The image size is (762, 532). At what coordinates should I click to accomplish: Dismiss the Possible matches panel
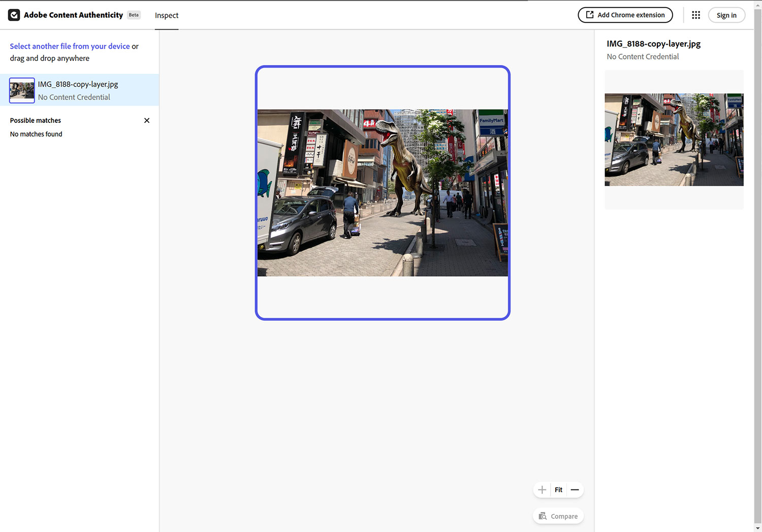point(147,120)
